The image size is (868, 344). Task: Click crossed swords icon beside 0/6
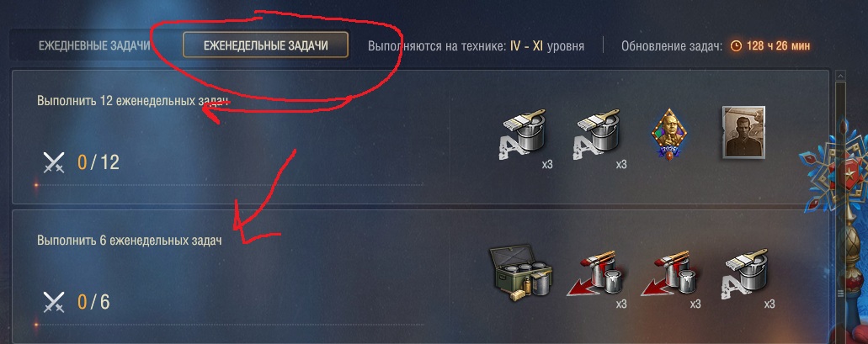click(x=54, y=302)
